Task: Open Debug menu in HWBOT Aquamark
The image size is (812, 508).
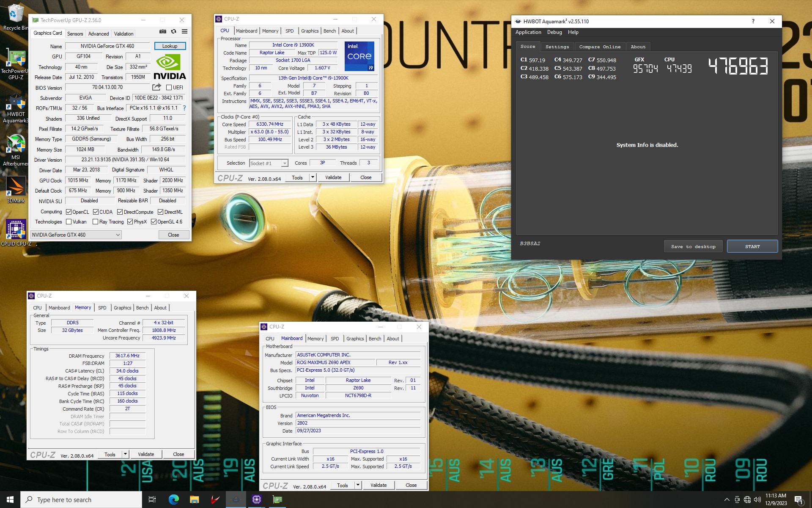Action: [x=554, y=32]
